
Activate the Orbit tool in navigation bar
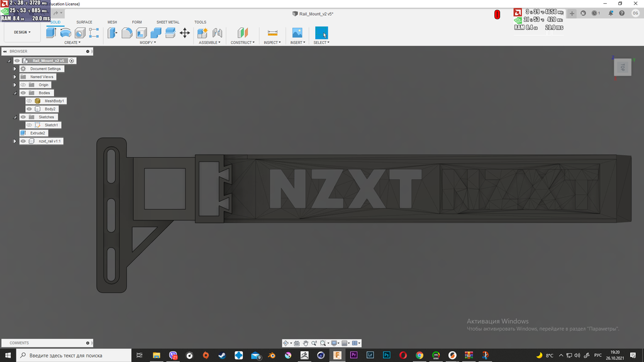(286, 343)
